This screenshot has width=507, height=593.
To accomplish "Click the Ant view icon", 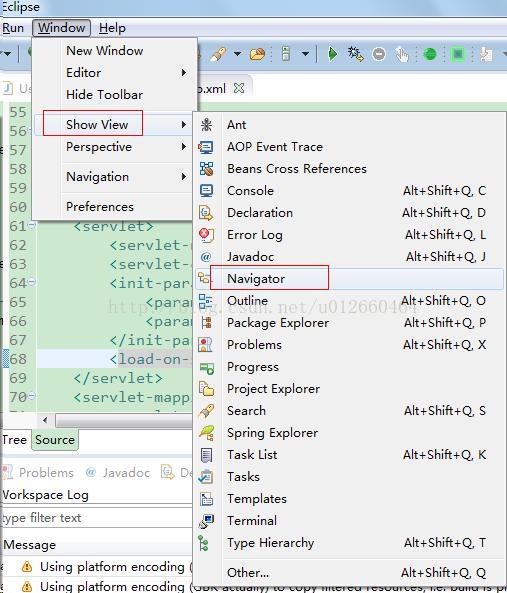I will click(206, 124).
